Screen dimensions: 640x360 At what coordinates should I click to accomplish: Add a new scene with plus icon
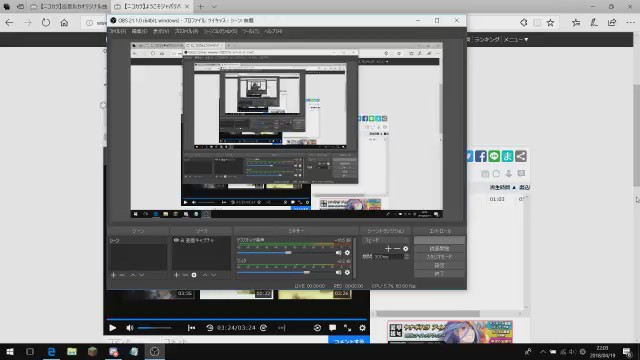113,275
